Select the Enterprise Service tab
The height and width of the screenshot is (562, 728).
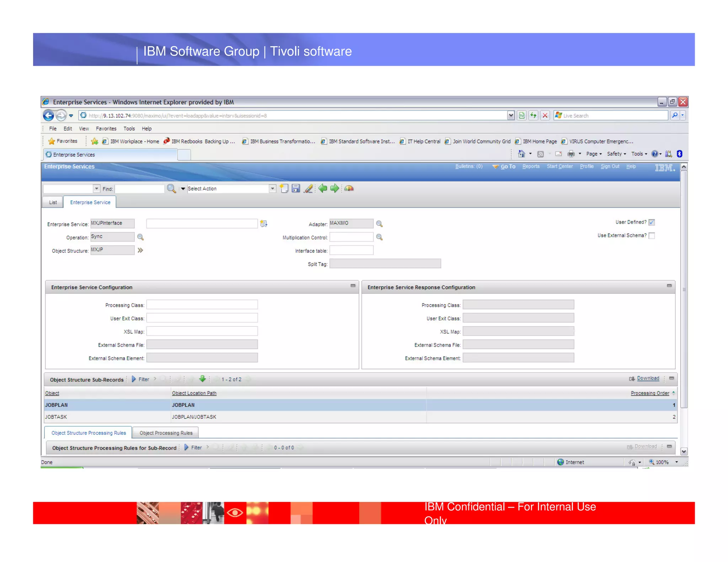tap(90, 202)
